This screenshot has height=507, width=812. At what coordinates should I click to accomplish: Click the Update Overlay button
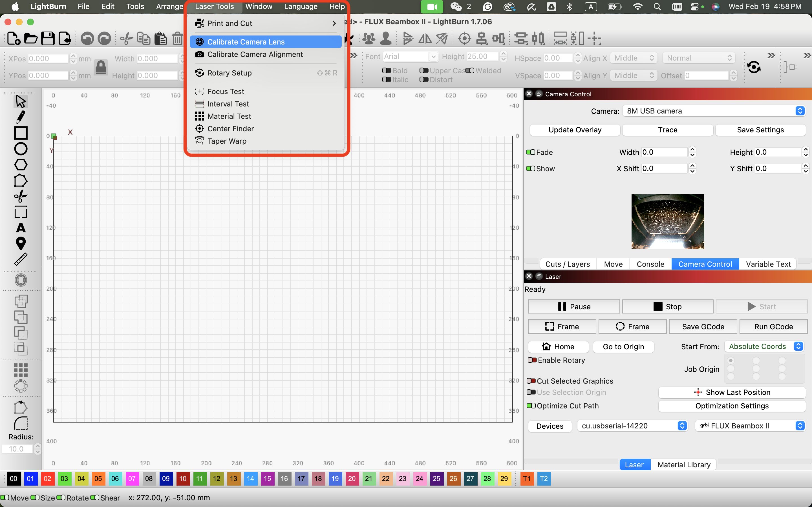tap(574, 130)
